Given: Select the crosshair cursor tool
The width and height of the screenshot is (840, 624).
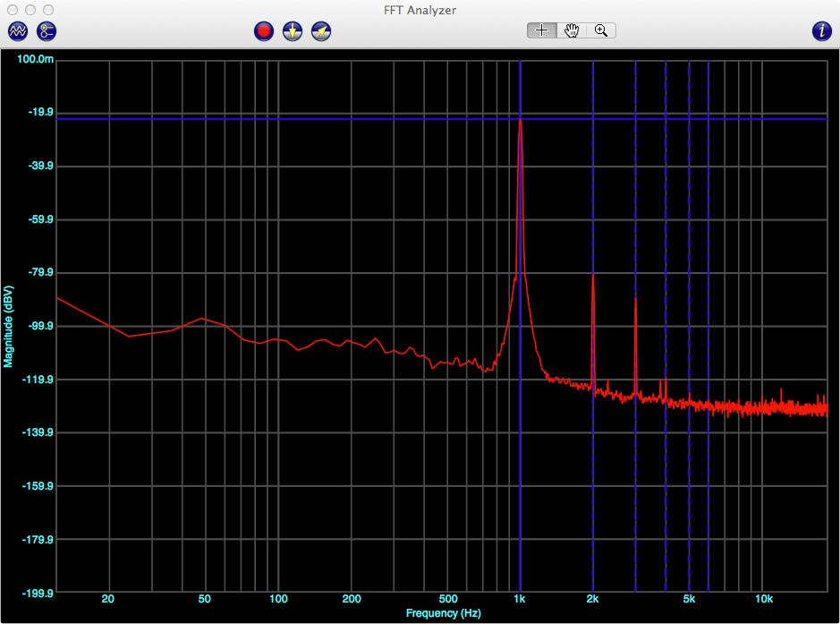Looking at the screenshot, I should click(x=541, y=30).
